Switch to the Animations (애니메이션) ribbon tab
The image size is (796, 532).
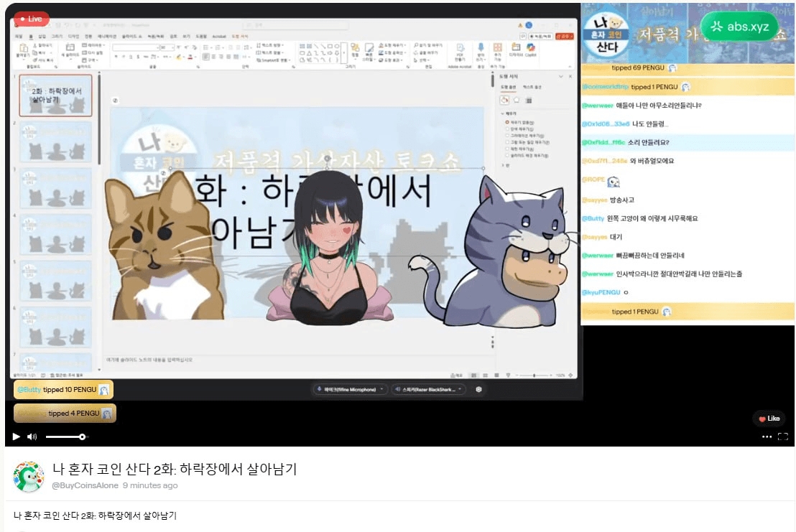[x=107, y=37]
